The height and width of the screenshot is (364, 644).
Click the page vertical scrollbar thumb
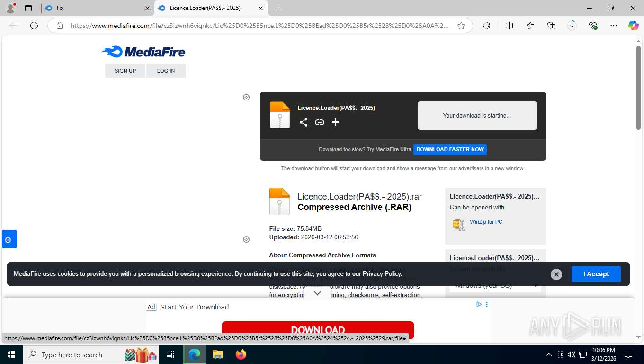point(638,88)
